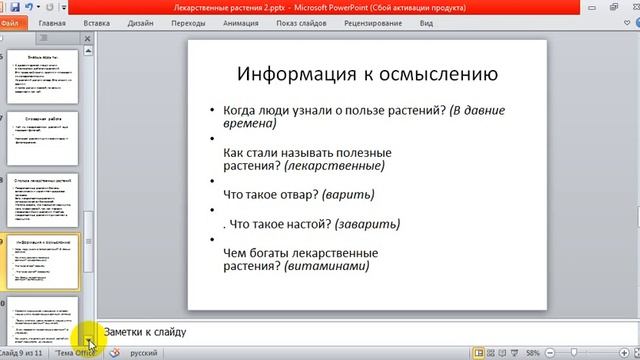
Task: Open the zoom dialog via 58% level
Action: click(532, 353)
